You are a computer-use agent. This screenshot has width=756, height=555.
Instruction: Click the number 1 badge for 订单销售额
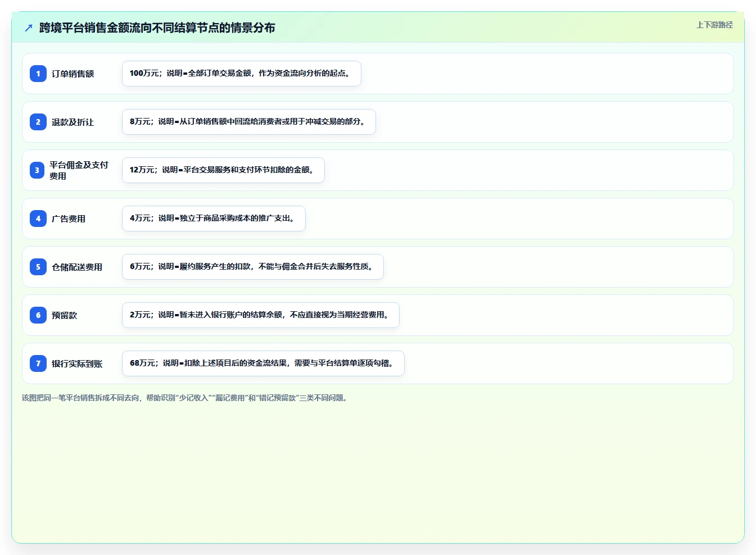pyautogui.click(x=38, y=74)
